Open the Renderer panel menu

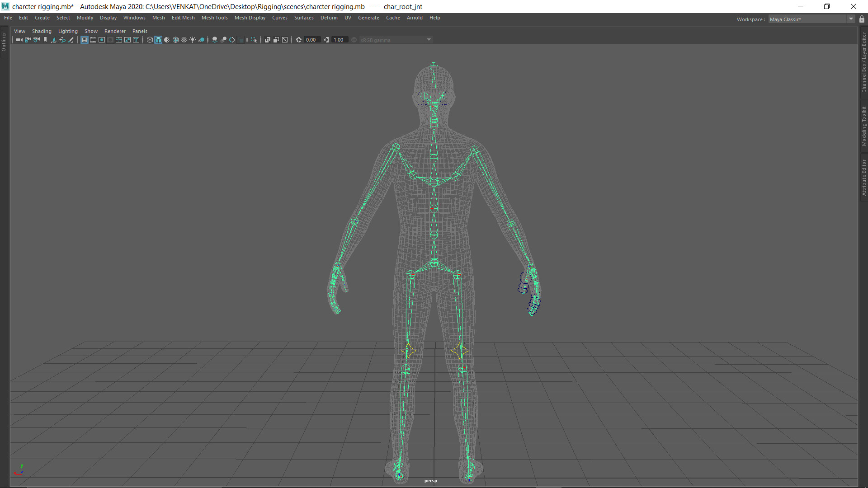tap(115, 31)
